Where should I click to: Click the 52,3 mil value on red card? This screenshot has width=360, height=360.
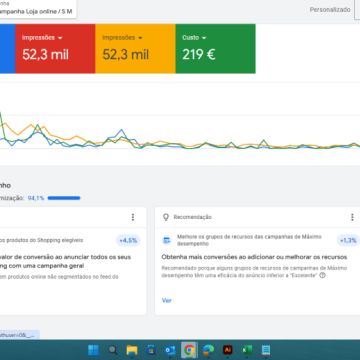(x=45, y=54)
